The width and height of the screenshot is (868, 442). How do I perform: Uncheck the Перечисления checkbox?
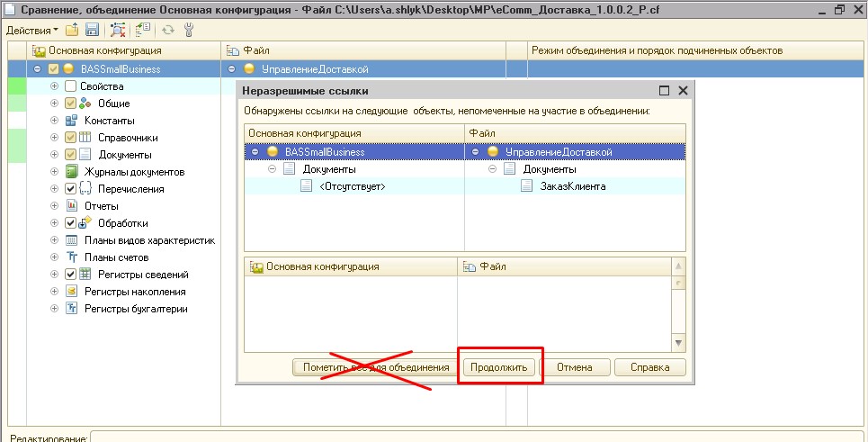point(71,189)
